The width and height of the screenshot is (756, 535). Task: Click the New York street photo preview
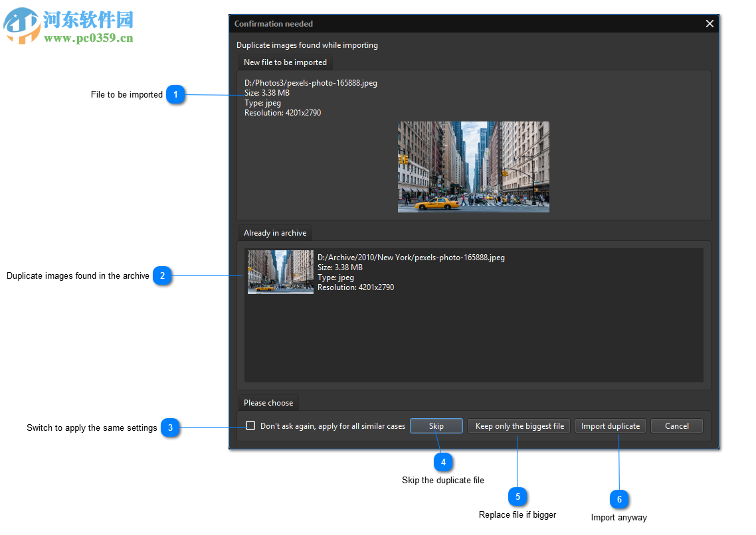[473, 167]
